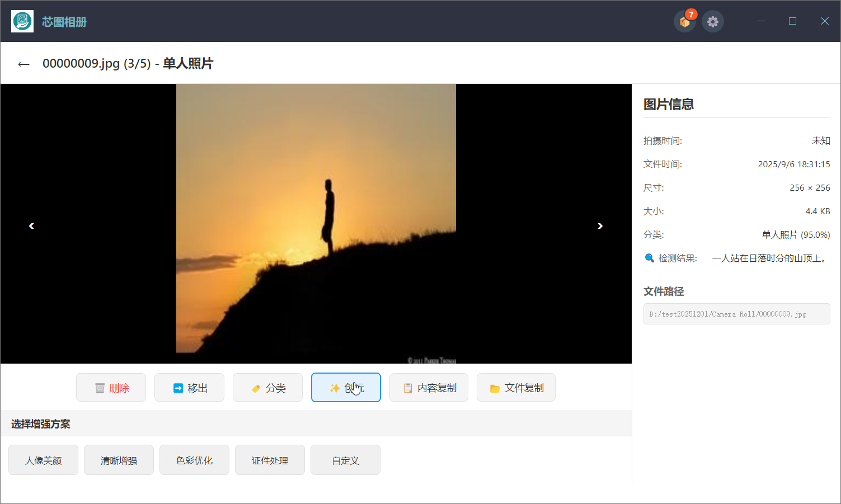Screen dimensions: 841x504
Task: Choose the 清晰增强 enhancement option
Action: click(119, 460)
